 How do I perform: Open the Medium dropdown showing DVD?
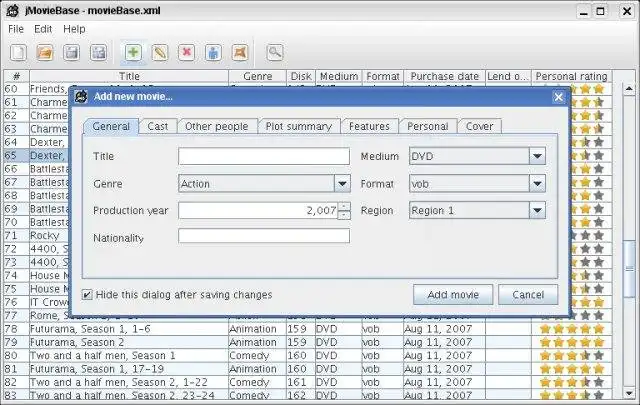(537, 156)
